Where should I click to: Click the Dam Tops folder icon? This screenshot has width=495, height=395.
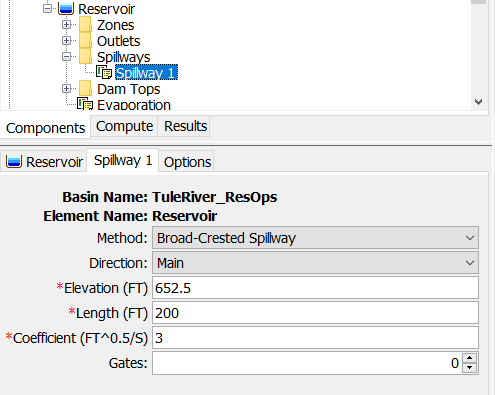[85, 88]
